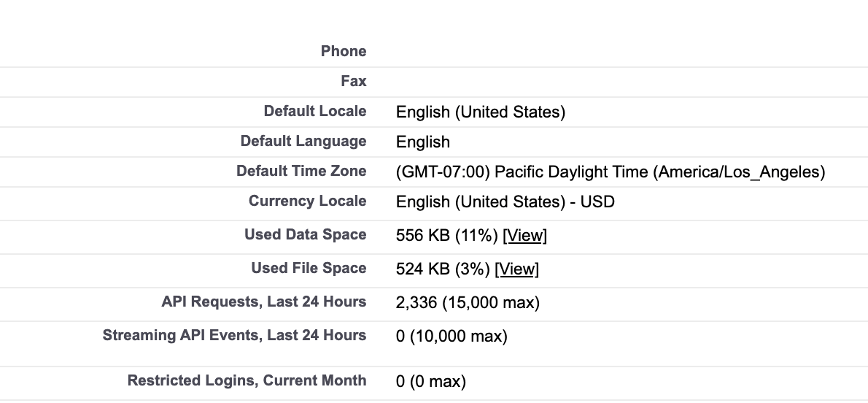Screen dimensions: 868x403
Task: Select the "0 (10,000 max)" value
Action: [452, 336]
